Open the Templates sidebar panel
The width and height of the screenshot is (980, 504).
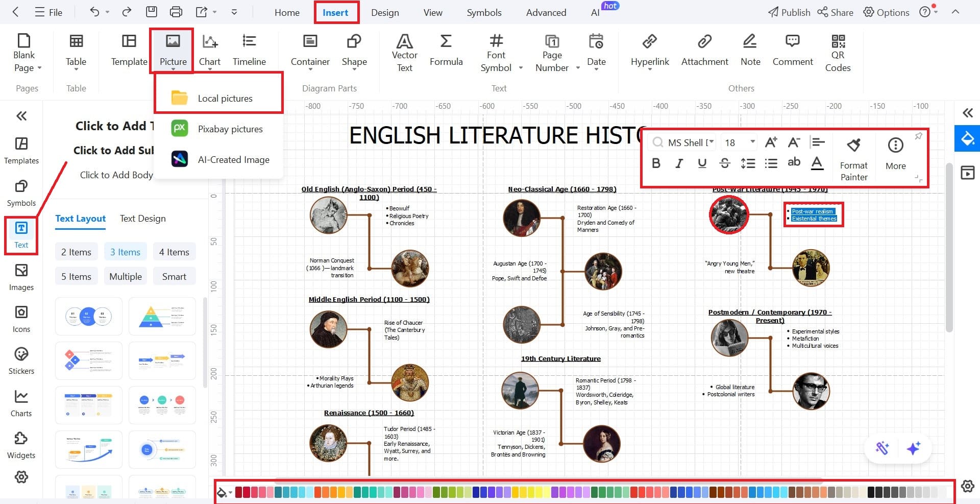point(21,151)
